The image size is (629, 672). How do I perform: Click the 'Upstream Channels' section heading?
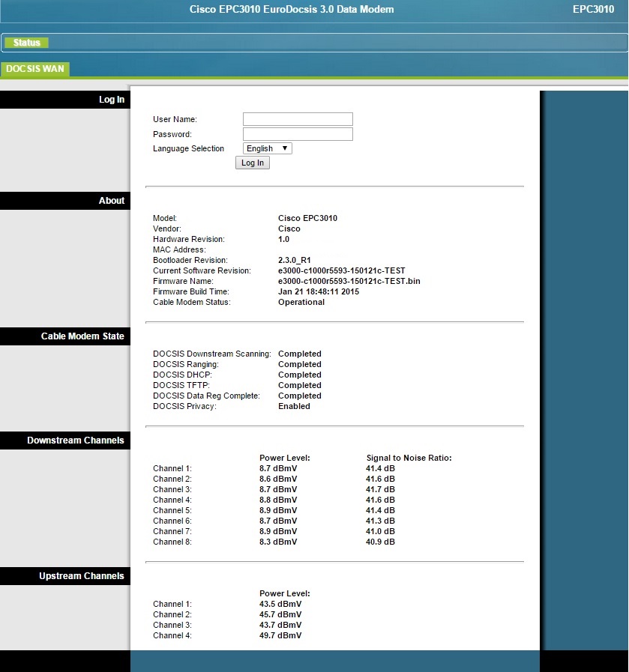point(82,576)
